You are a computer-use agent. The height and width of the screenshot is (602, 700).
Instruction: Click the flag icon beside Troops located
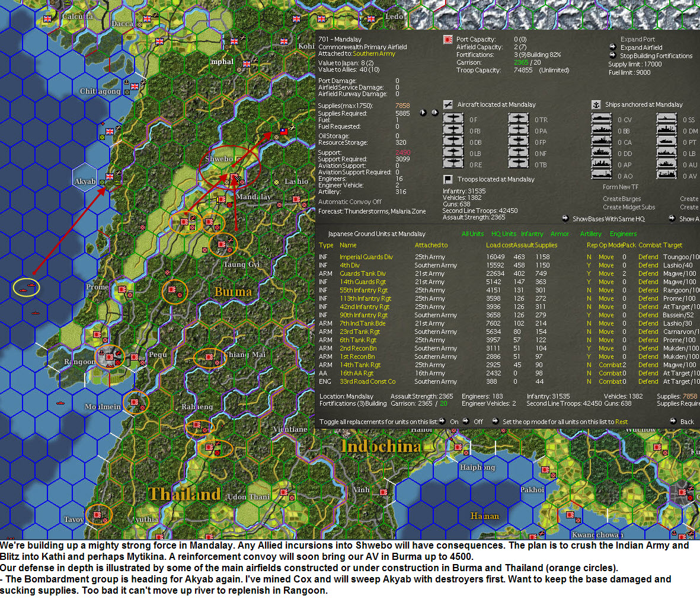tap(448, 179)
